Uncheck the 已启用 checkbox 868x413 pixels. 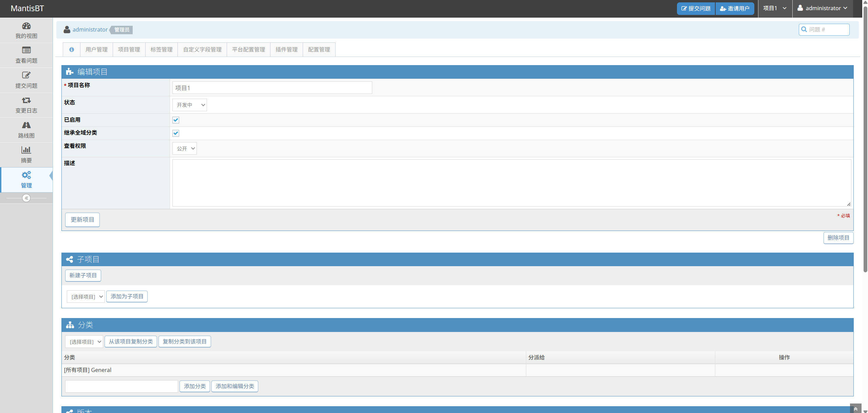176,120
